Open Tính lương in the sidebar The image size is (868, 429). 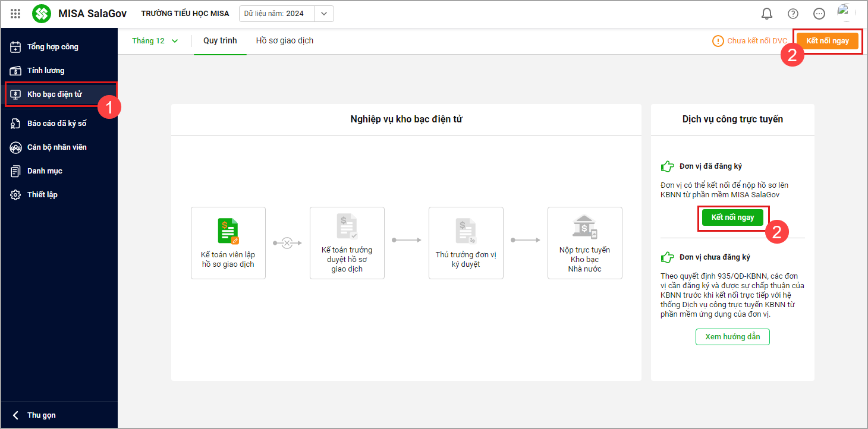(x=46, y=71)
